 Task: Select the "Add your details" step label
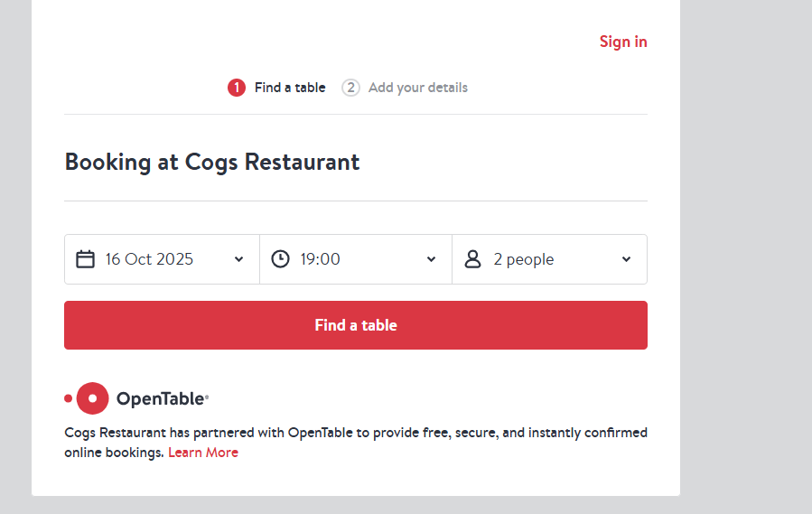[417, 88]
